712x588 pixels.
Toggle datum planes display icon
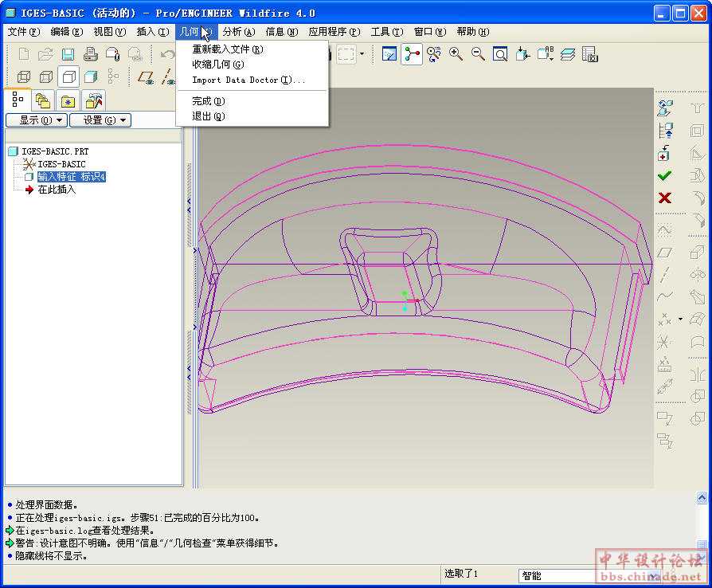[147, 76]
